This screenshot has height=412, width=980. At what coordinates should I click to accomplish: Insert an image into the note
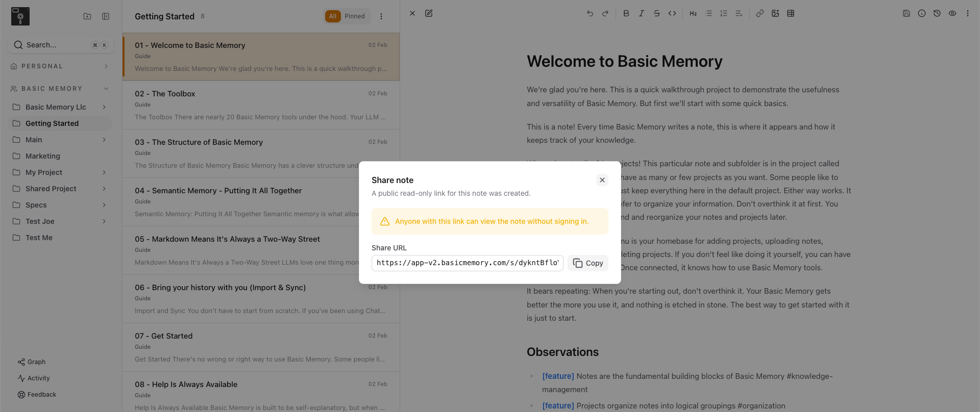pos(775,14)
